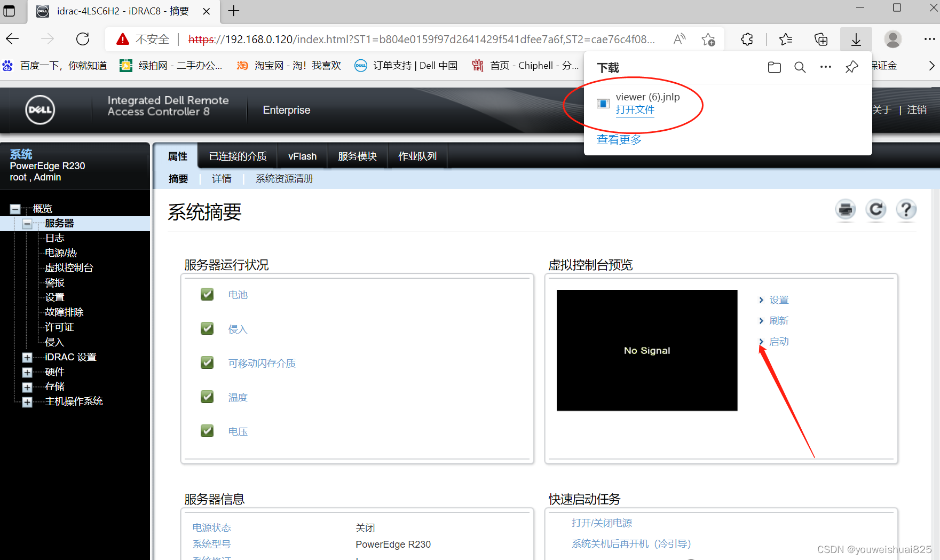Viewport: 940px width, 560px height.
Task: Click 启动 virtual console link
Action: 779,342
